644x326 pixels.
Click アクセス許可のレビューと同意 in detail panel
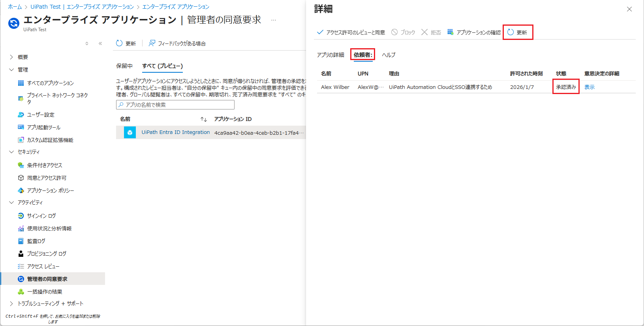(351, 32)
